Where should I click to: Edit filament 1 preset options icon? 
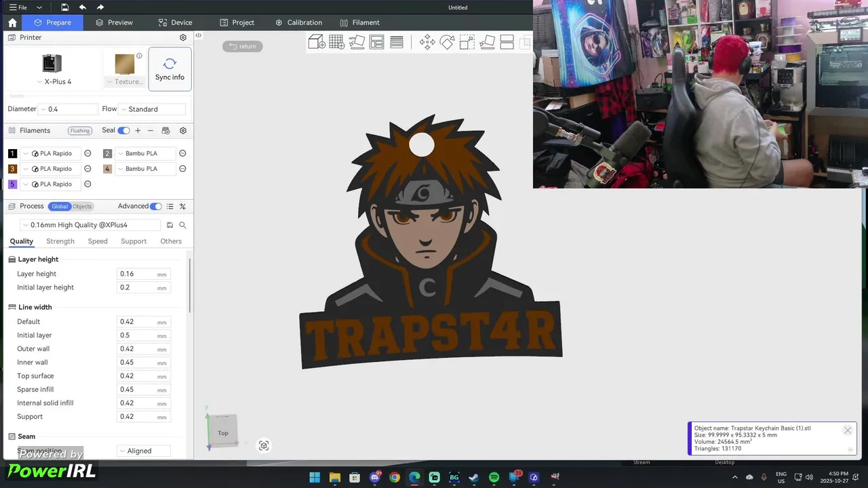click(87, 153)
